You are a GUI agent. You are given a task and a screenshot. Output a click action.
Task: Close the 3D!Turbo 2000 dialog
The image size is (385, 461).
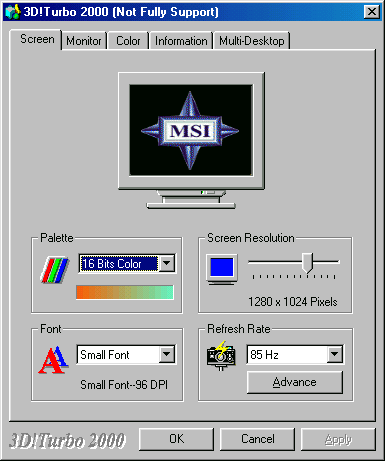point(372,12)
